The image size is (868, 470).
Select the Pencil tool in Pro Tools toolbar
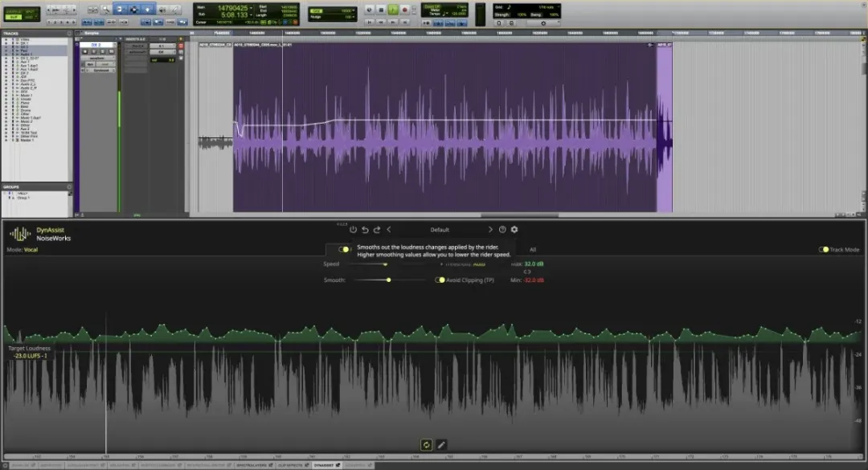[x=175, y=10]
